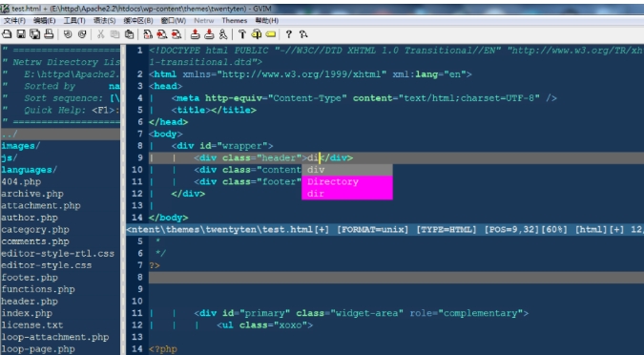Click the Redo toolbar icon
The height and width of the screenshot is (355, 644).
(82, 34)
